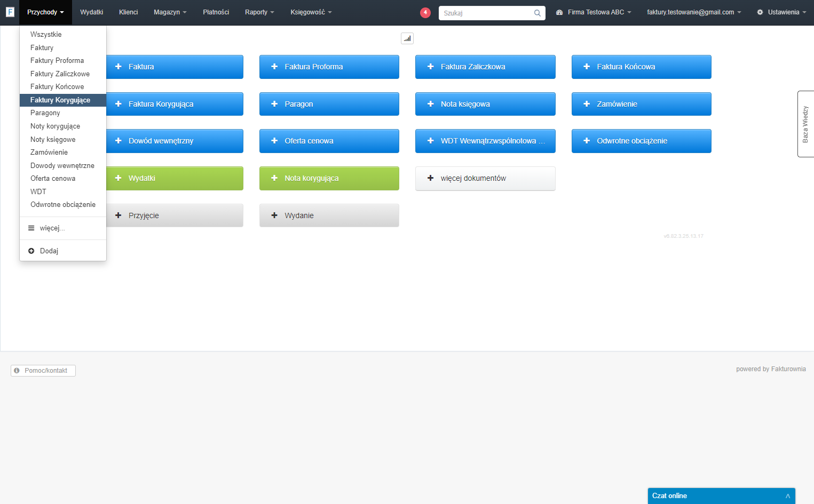Choose Paragony from the menu
This screenshot has height=504, width=814.
tap(63, 113)
